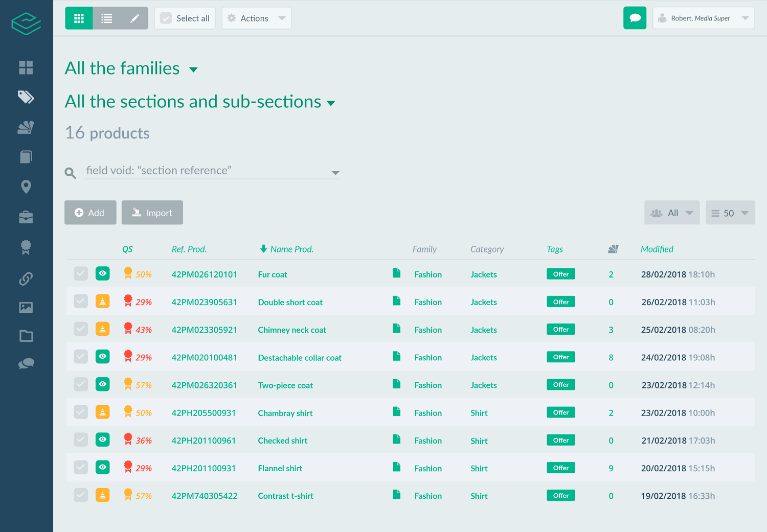
Task: Open the map pin locations icon
Action: click(26, 187)
